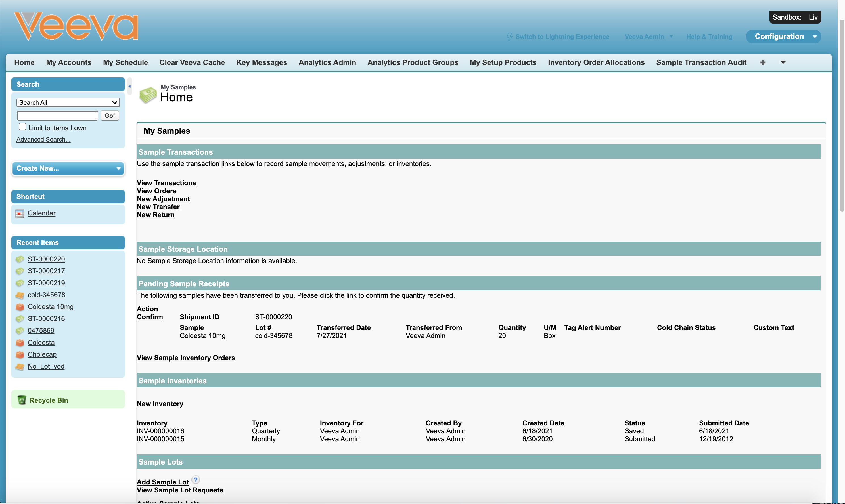Open the Search All dropdown
The width and height of the screenshot is (845, 504).
click(68, 102)
